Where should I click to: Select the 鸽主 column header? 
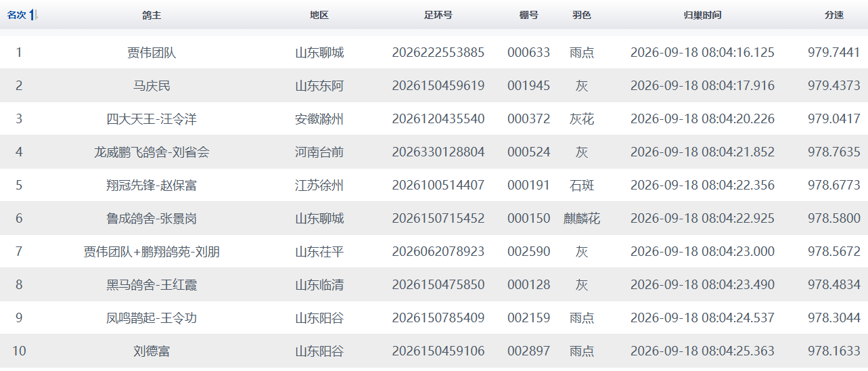pos(152,15)
